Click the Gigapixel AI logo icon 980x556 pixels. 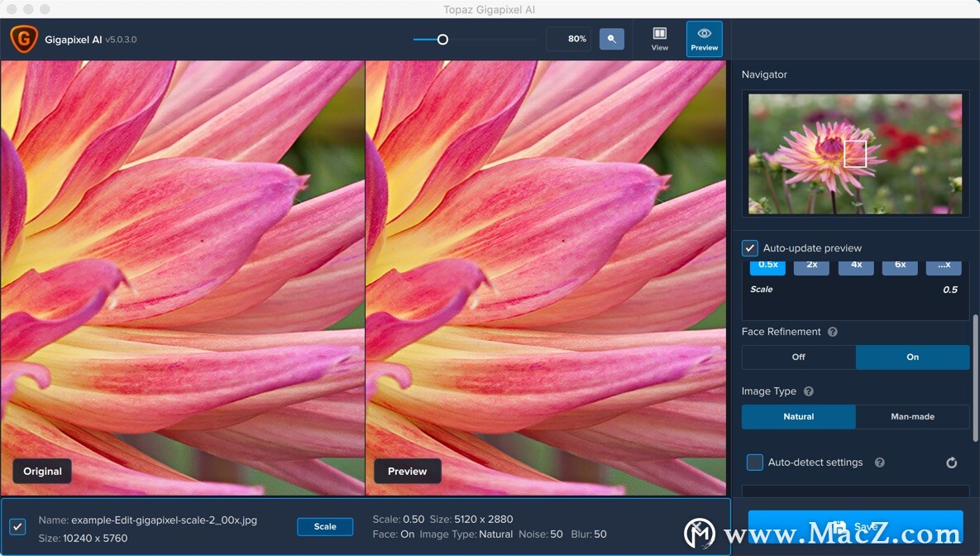23,38
